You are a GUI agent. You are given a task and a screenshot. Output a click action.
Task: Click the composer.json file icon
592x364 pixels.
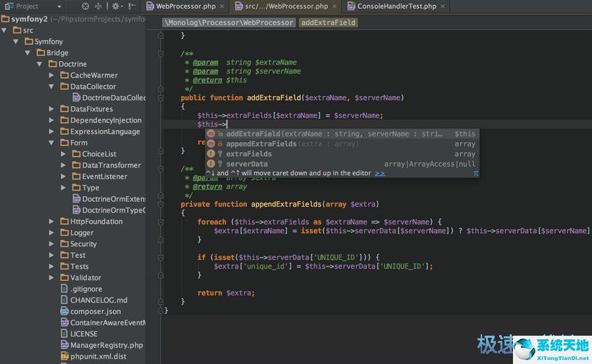tap(65, 311)
